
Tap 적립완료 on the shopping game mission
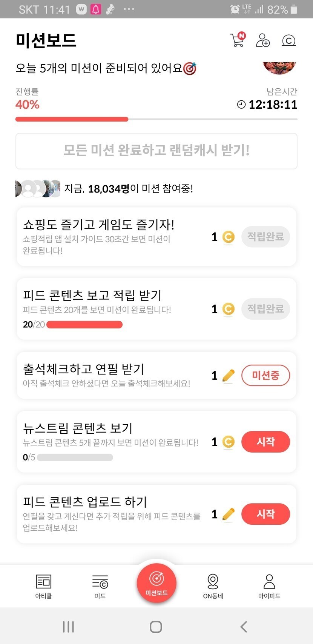[265, 237]
